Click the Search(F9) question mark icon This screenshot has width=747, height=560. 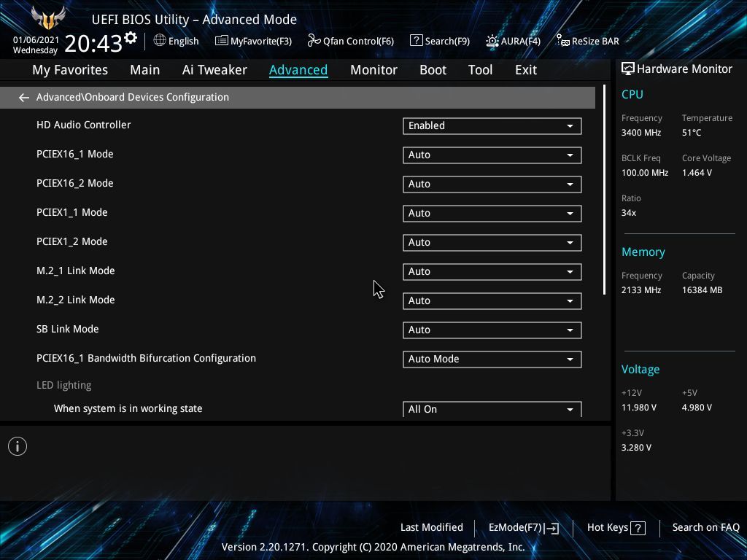(416, 41)
